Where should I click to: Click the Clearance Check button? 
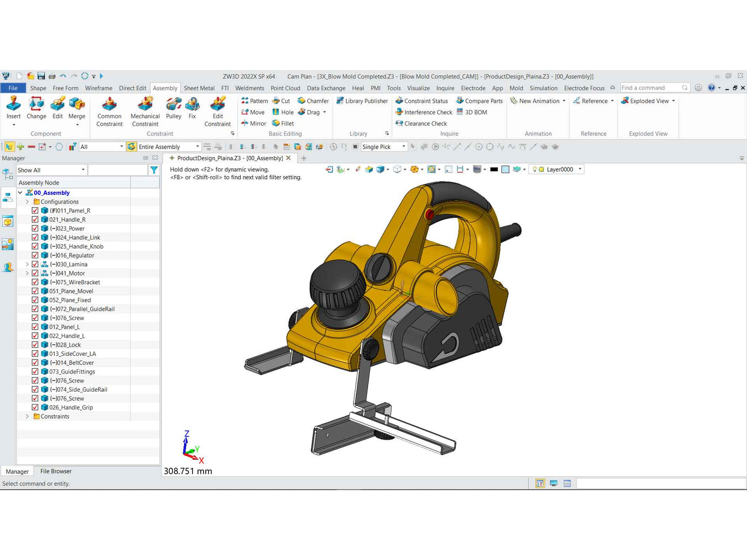click(x=421, y=123)
